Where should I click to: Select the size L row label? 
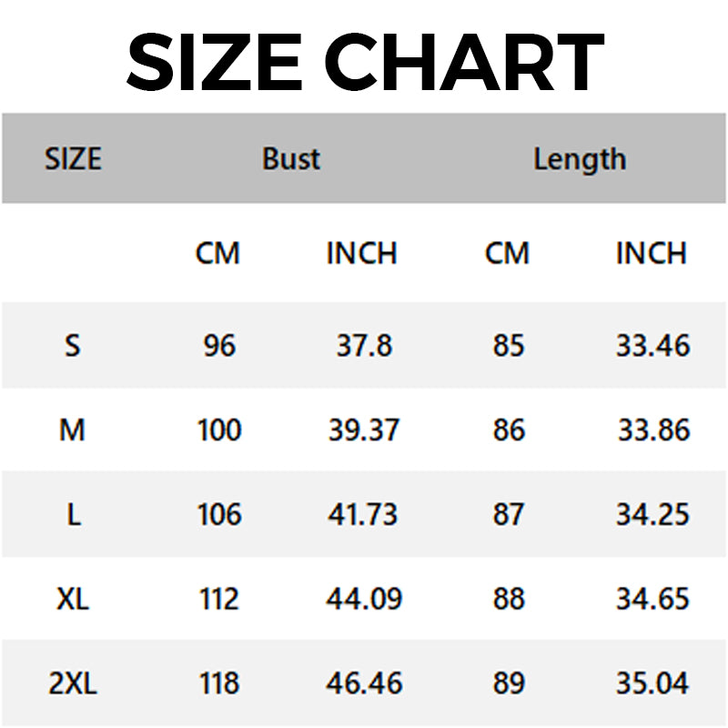(x=74, y=514)
